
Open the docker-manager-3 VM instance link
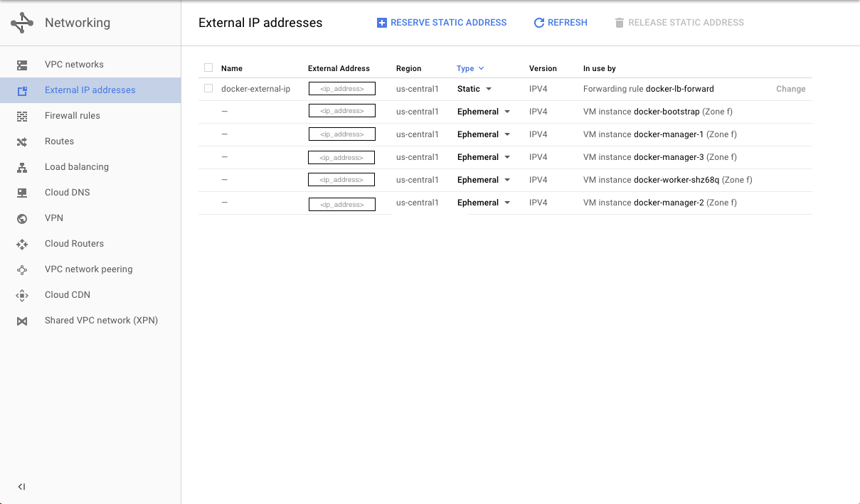tap(669, 157)
